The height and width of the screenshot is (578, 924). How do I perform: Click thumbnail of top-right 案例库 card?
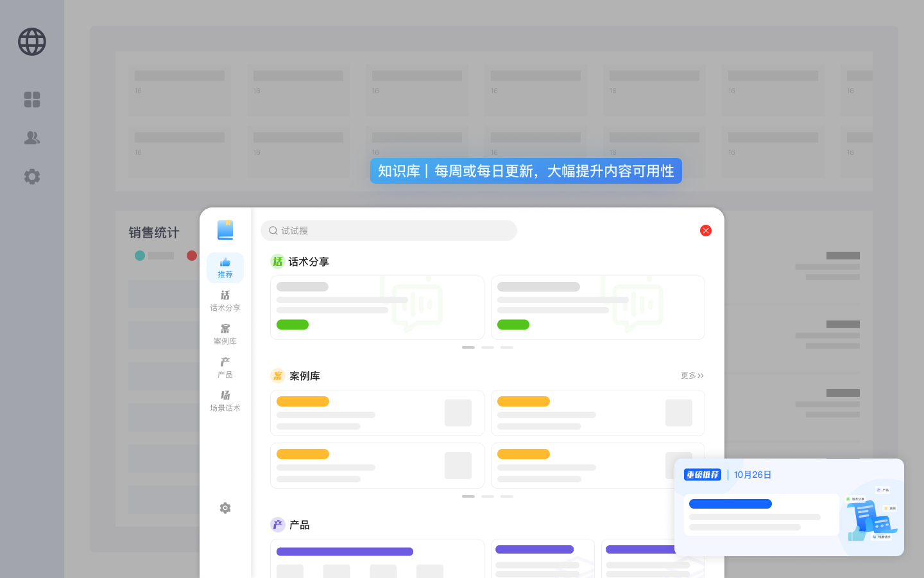tap(679, 413)
